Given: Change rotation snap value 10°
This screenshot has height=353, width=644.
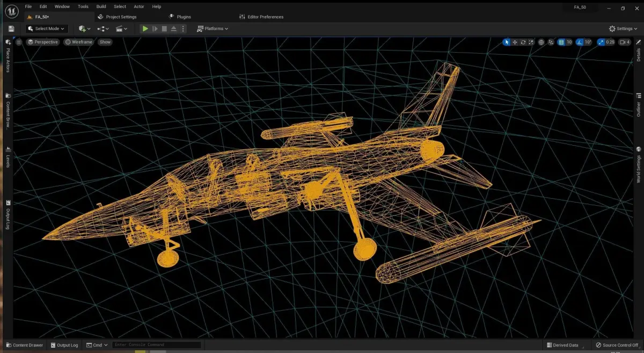Looking at the screenshot, I should 588,42.
